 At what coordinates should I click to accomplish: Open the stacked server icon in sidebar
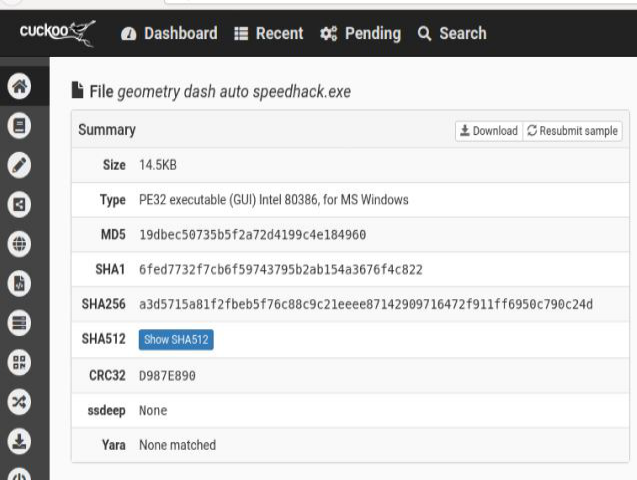[19, 323]
